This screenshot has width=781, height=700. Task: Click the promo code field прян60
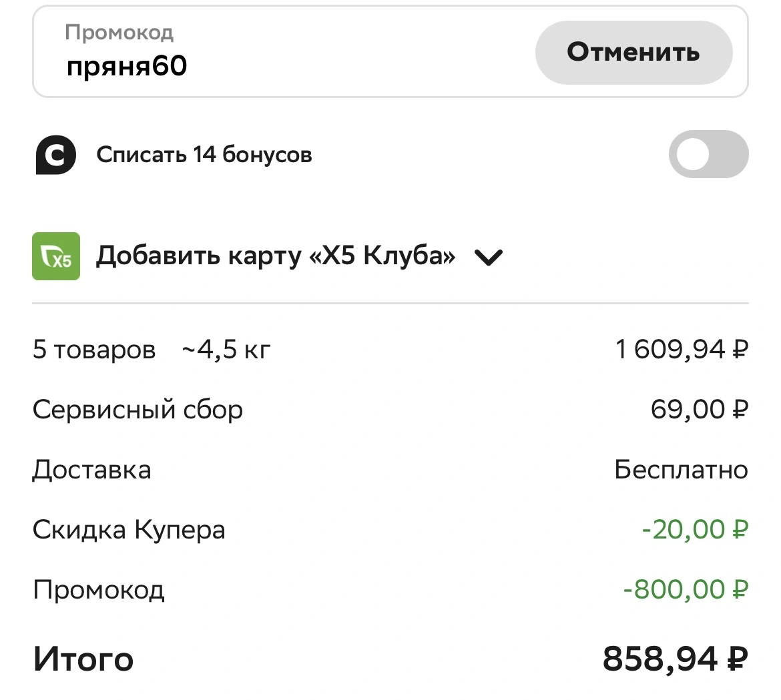click(284, 52)
